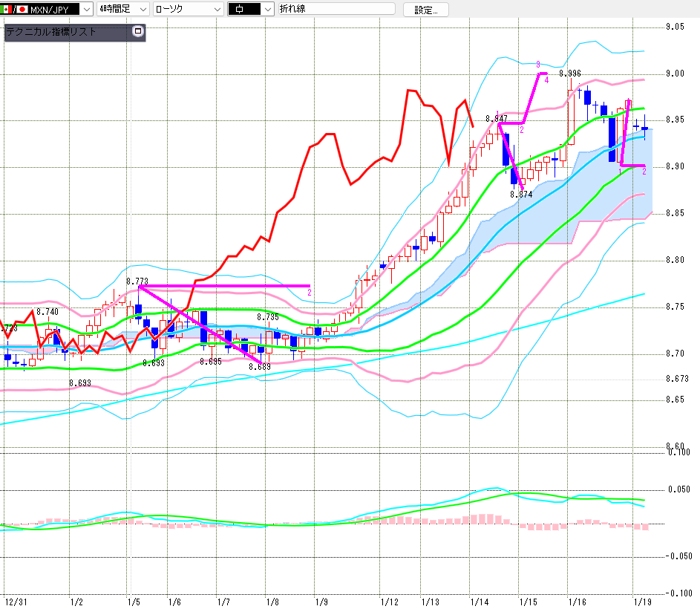Click the テクニカル指標リスト panel title
The height and width of the screenshot is (609, 700).
(50, 32)
